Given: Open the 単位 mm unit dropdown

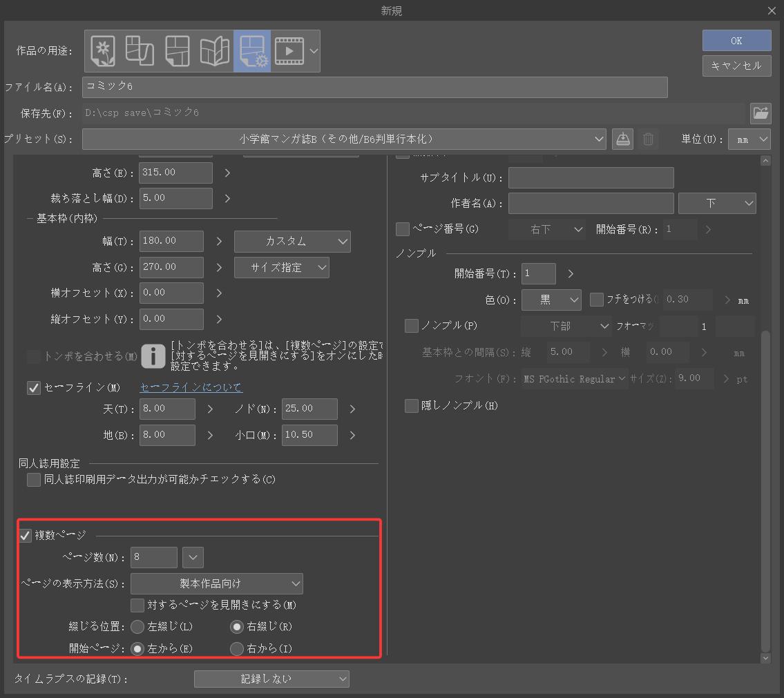Looking at the screenshot, I should [x=749, y=139].
